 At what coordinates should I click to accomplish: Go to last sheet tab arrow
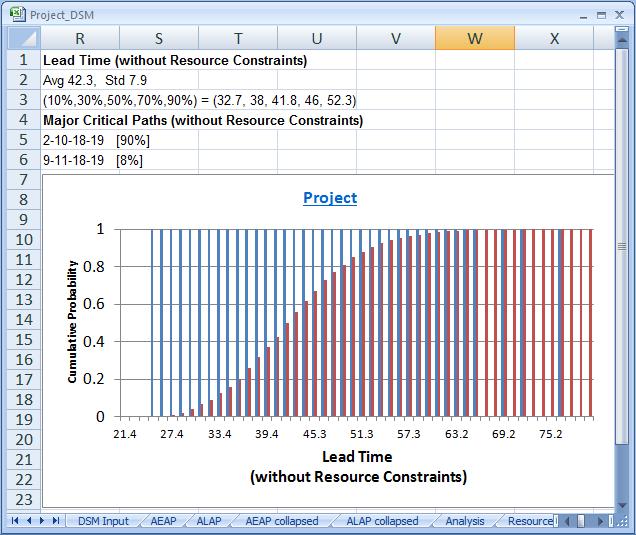click(56, 521)
